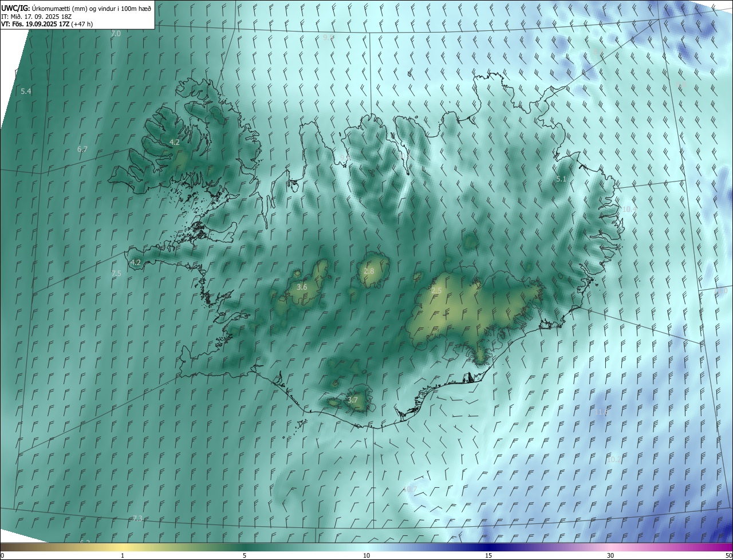Click the 'VT: Fös. 19.09.2025 17Z' line
This screenshot has height=560, width=733.
point(47,24)
